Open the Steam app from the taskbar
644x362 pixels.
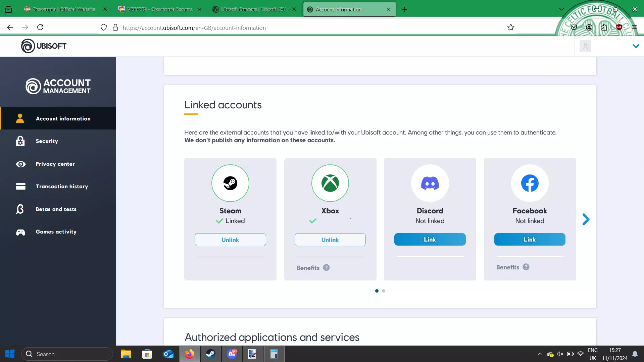(210, 354)
